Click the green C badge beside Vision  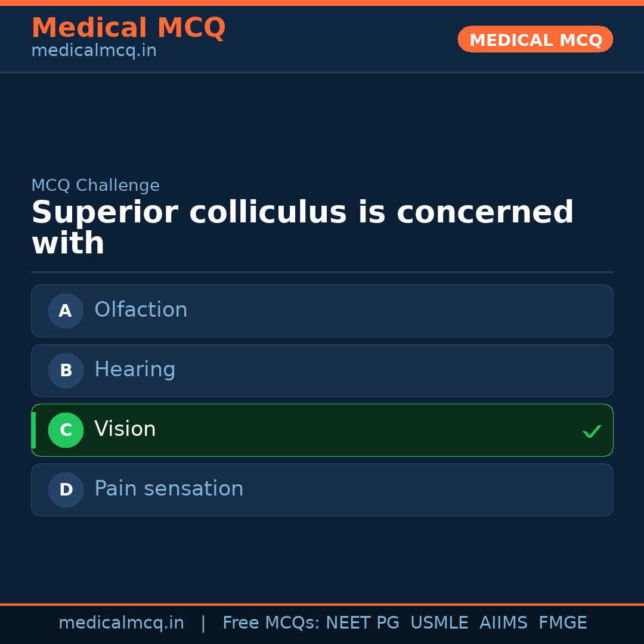point(66,430)
